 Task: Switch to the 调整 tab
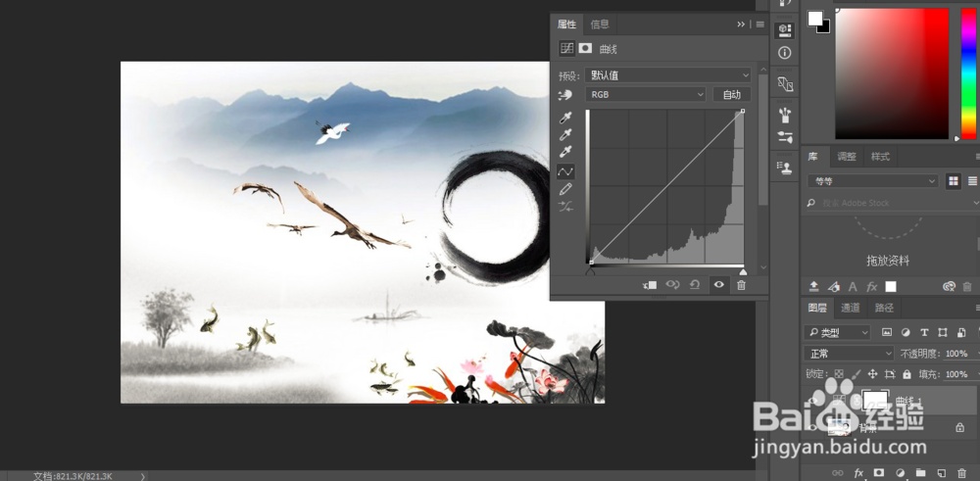[x=847, y=156]
